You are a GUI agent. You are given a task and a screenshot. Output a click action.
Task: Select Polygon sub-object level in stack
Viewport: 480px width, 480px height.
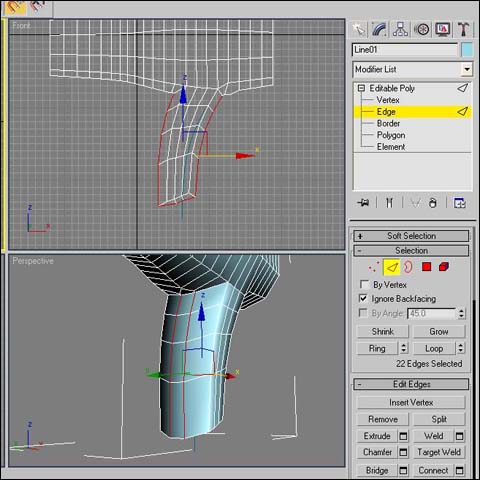391,135
